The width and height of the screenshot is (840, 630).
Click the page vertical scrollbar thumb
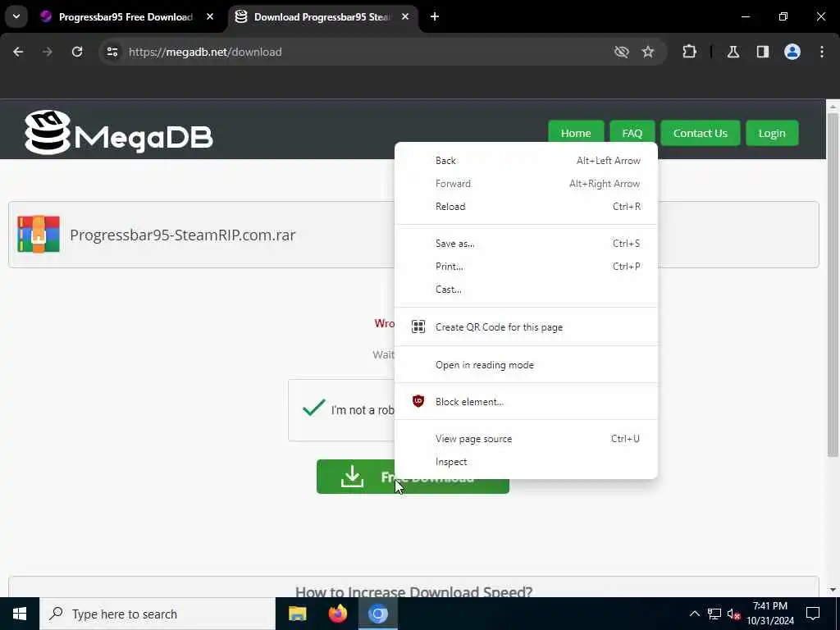(x=833, y=285)
